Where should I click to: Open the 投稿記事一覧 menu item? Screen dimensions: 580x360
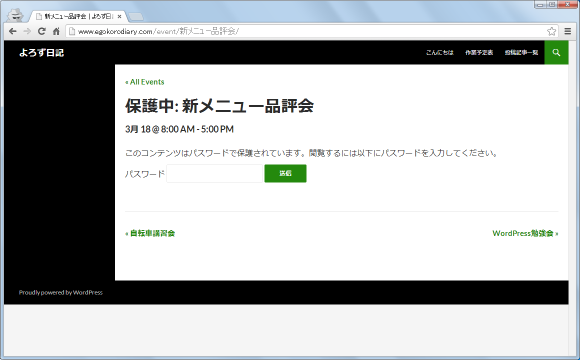[x=521, y=53]
